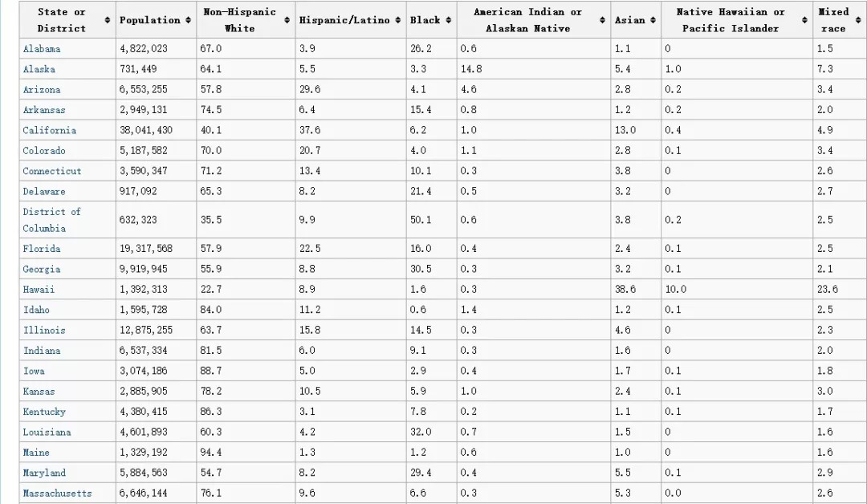Open the California state link
867x504 pixels.
pyautogui.click(x=50, y=130)
